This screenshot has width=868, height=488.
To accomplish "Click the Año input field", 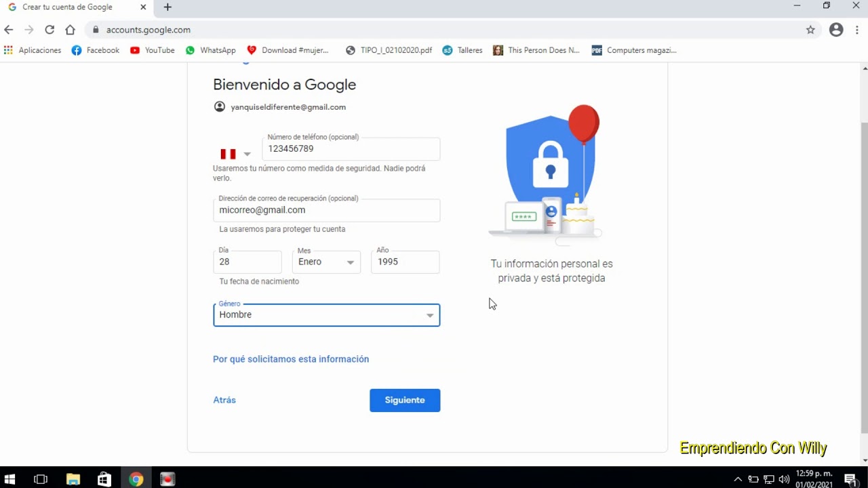I will click(406, 262).
